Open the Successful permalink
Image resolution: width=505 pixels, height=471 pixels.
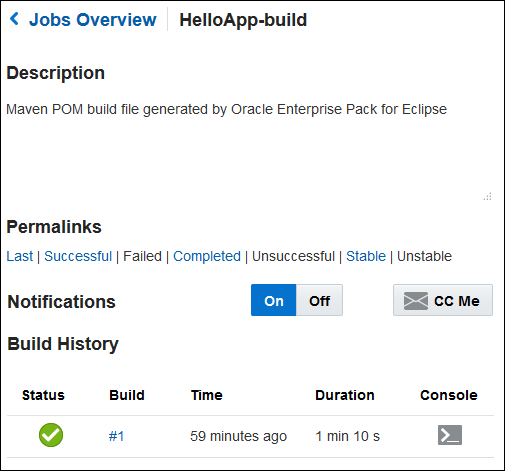coord(78,256)
